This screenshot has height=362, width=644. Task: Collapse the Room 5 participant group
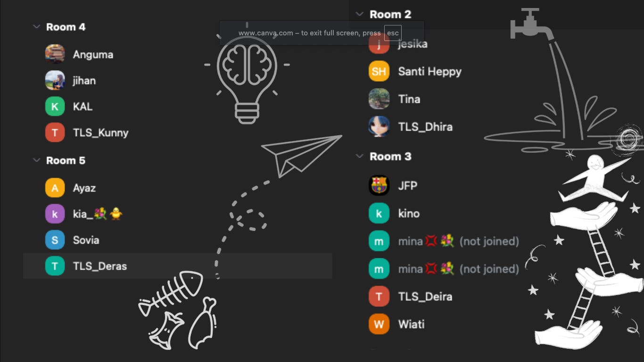36,160
